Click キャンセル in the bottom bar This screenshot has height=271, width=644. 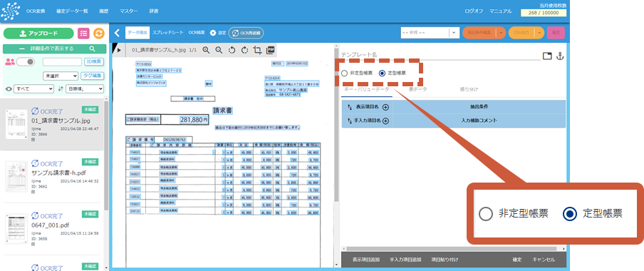tap(544, 260)
